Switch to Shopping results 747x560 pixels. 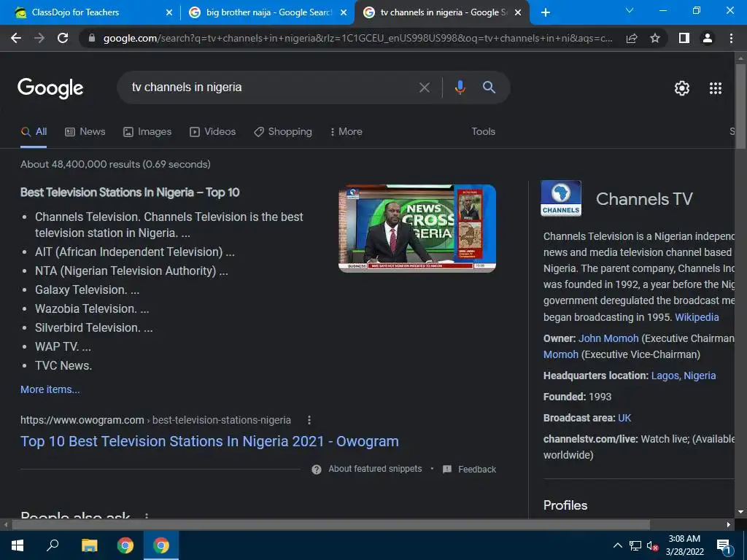pos(283,132)
